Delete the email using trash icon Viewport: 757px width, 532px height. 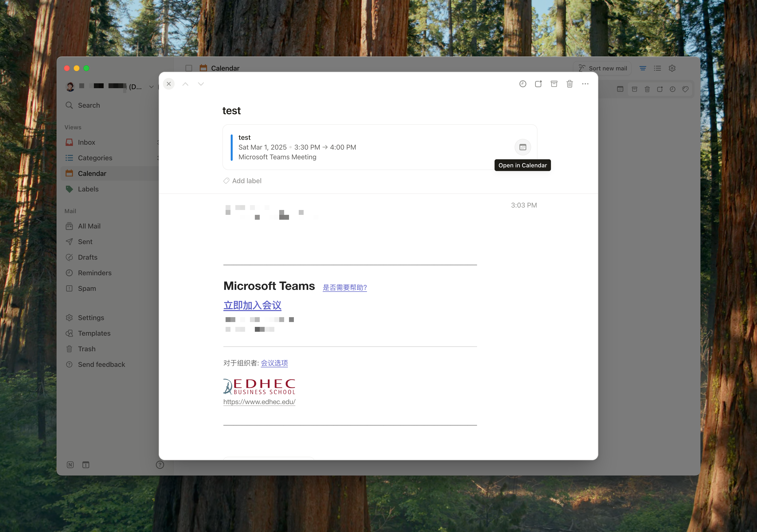click(x=569, y=84)
